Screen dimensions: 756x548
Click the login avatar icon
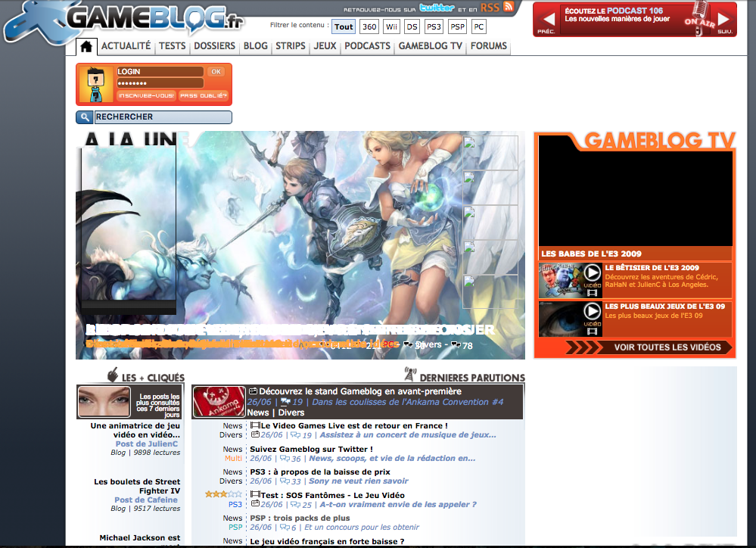96,84
